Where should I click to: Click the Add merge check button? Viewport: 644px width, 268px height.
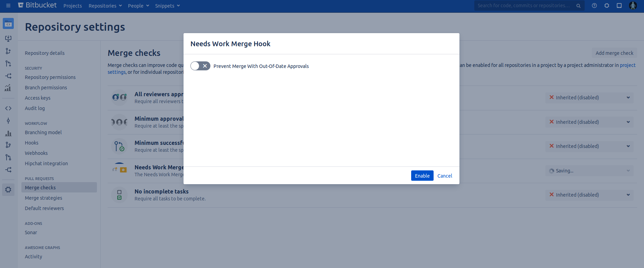click(614, 53)
